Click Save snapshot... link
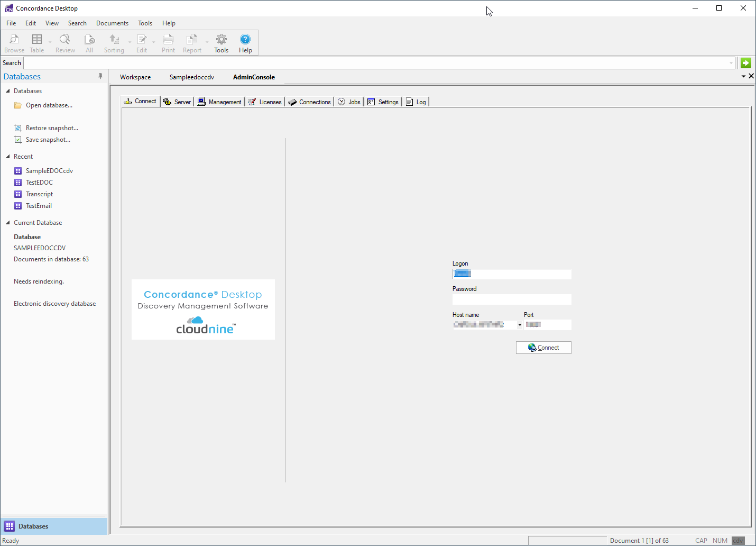756x546 pixels. (48, 140)
